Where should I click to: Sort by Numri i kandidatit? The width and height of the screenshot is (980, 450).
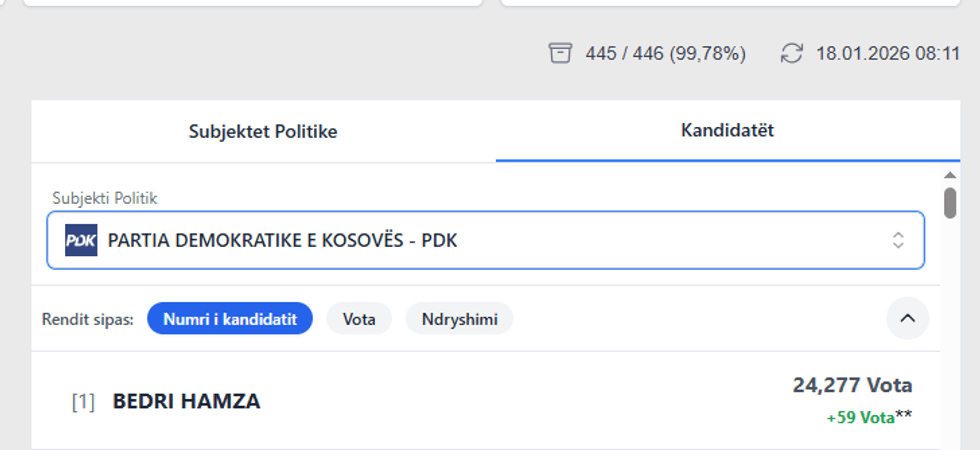[229, 319]
